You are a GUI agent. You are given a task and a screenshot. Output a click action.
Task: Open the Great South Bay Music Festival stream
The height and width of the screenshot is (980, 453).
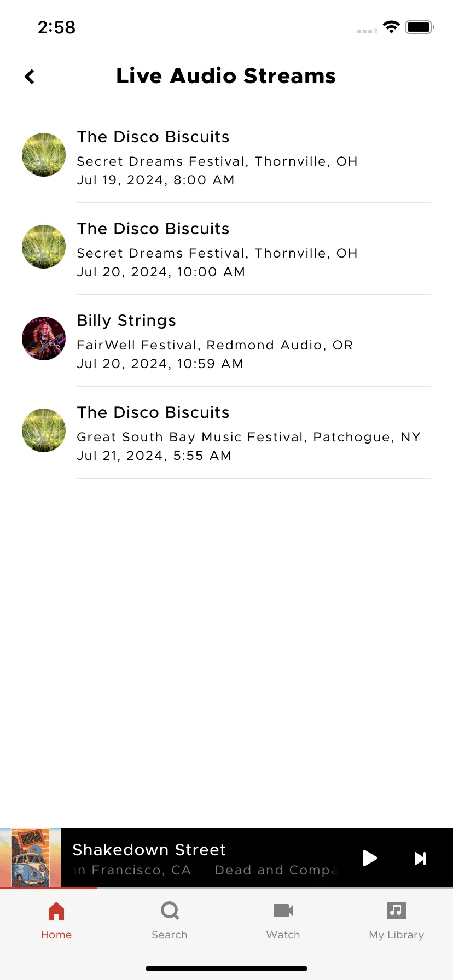tap(226, 433)
